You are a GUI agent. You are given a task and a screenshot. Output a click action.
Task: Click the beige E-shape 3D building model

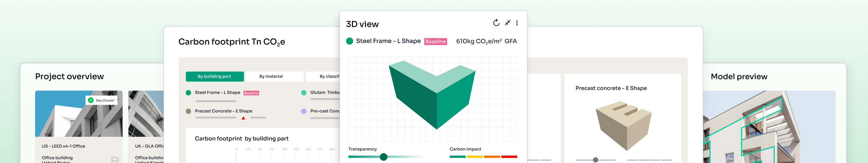click(x=624, y=126)
